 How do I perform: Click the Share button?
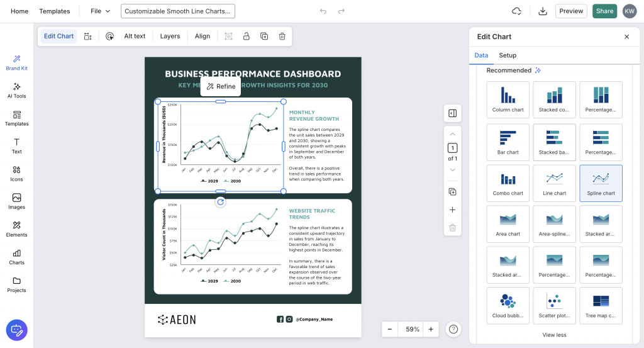pos(604,11)
